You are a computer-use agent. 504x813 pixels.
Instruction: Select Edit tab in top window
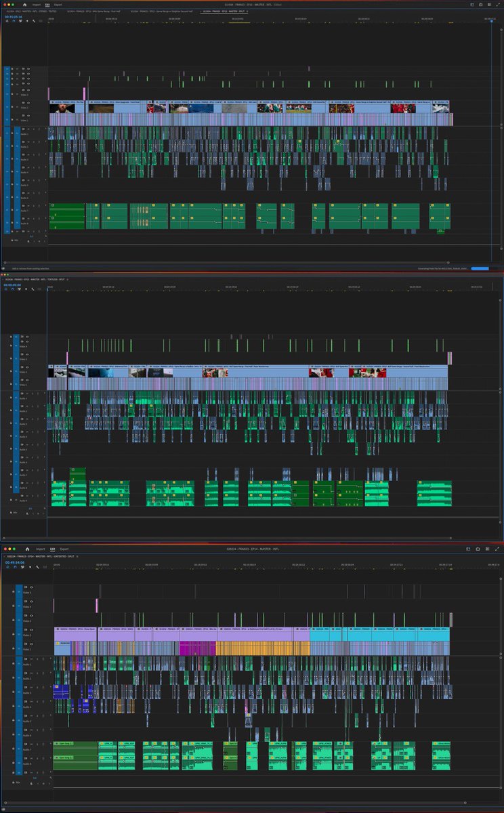47,5
